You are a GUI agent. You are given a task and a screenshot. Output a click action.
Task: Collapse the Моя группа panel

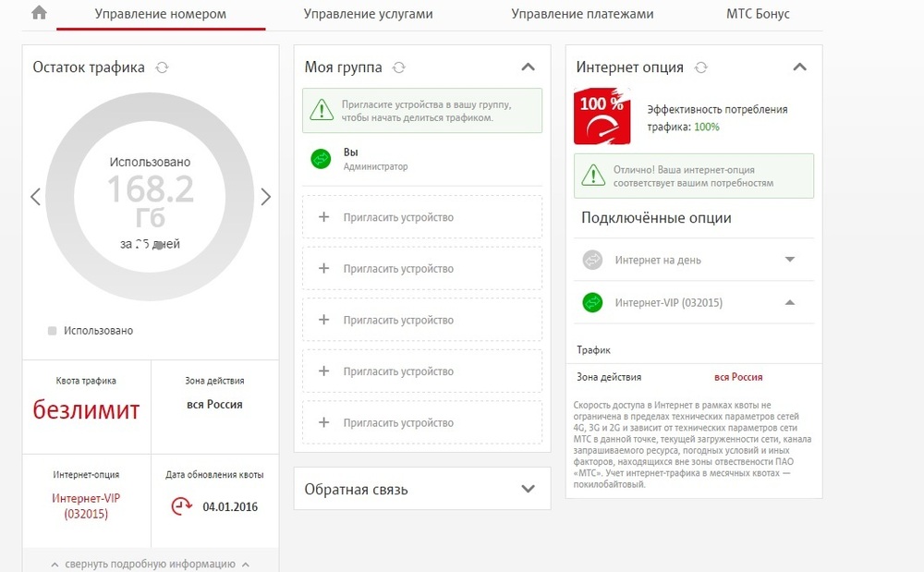[x=528, y=67]
